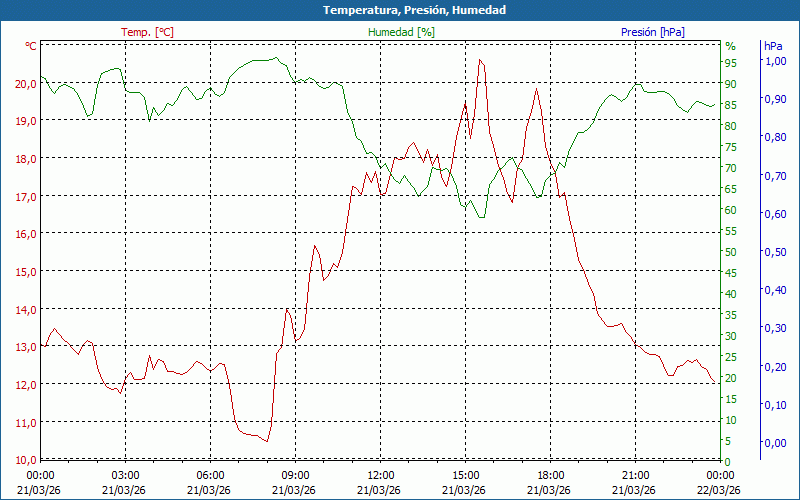800x500 pixels.
Task: Click the 1,00 pressure axis value
Action: tap(774, 61)
